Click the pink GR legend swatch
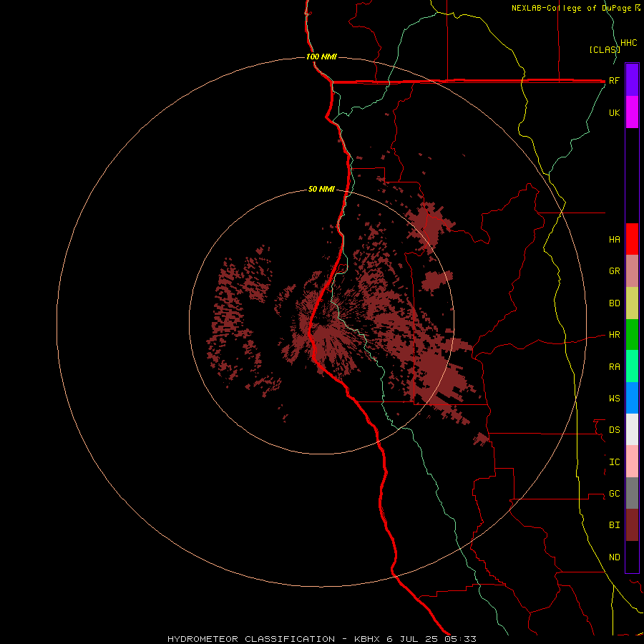The width and height of the screenshot is (644, 644). click(632, 271)
